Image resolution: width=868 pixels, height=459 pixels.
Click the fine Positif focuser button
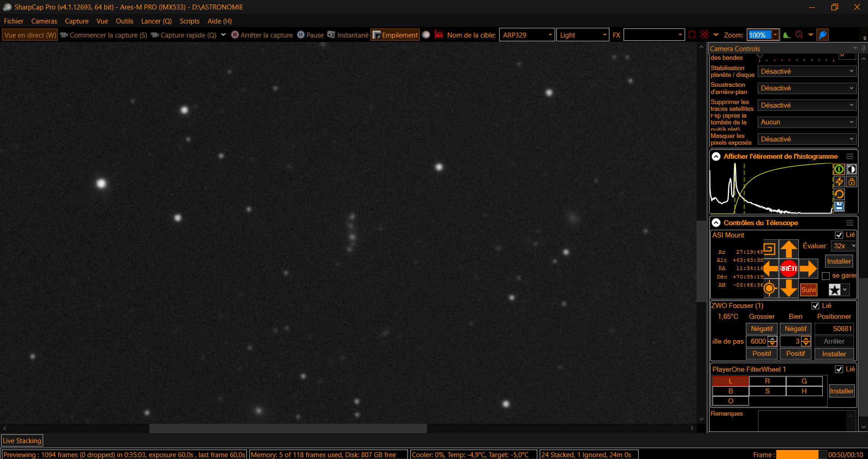(x=796, y=354)
